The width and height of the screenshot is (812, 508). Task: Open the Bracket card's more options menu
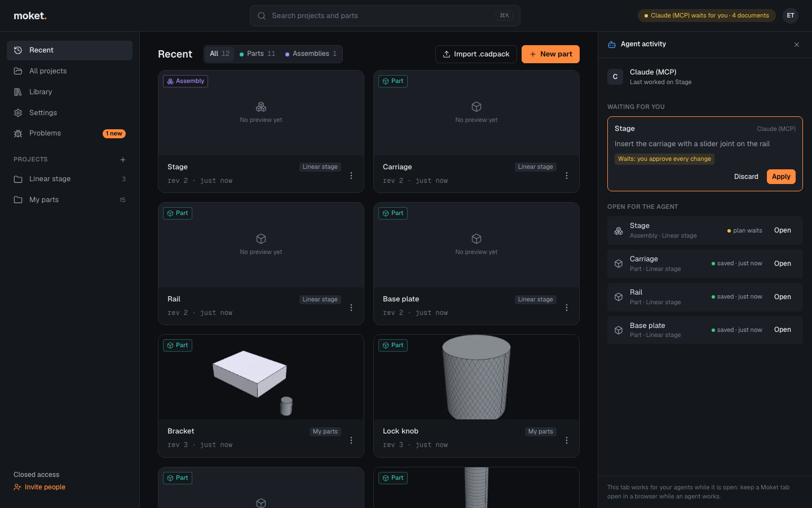click(x=351, y=440)
